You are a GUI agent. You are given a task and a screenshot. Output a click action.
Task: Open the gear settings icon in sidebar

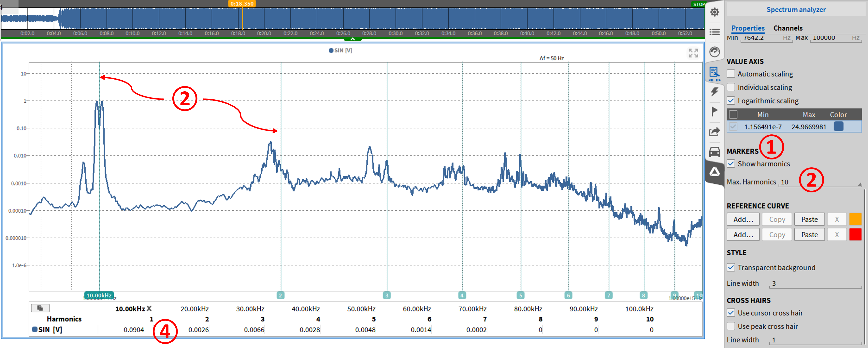(x=714, y=12)
